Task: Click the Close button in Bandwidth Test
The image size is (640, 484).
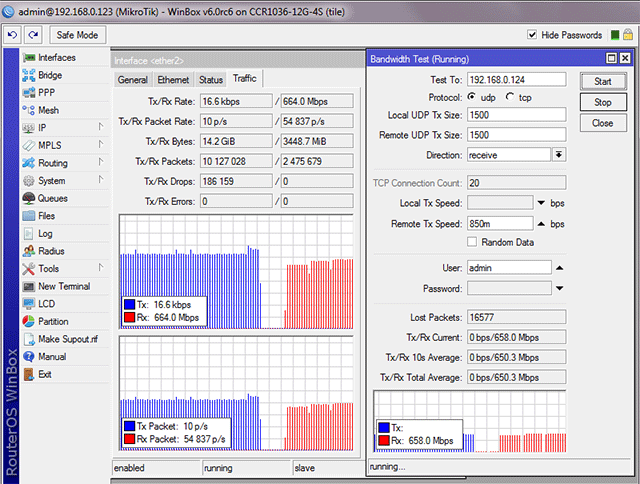Action: click(x=603, y=123)
